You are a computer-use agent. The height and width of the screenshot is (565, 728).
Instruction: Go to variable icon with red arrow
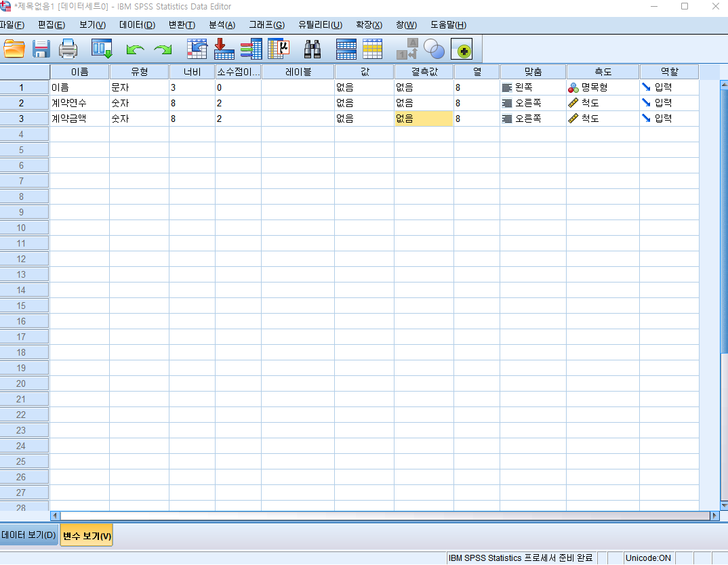[224, 49]
